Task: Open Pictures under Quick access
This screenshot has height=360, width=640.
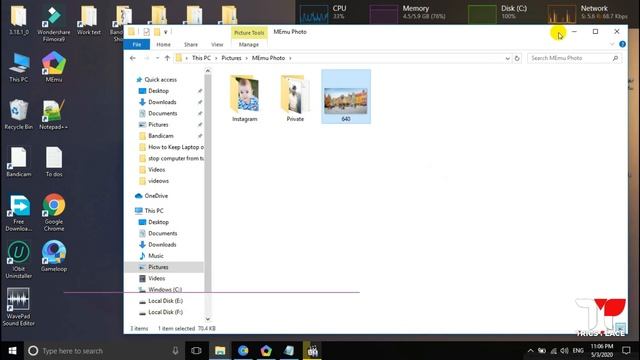Action: (158, 124)
